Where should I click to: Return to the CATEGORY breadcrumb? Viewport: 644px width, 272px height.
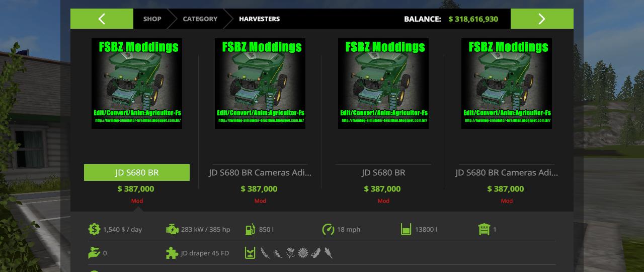pos(200,19)
